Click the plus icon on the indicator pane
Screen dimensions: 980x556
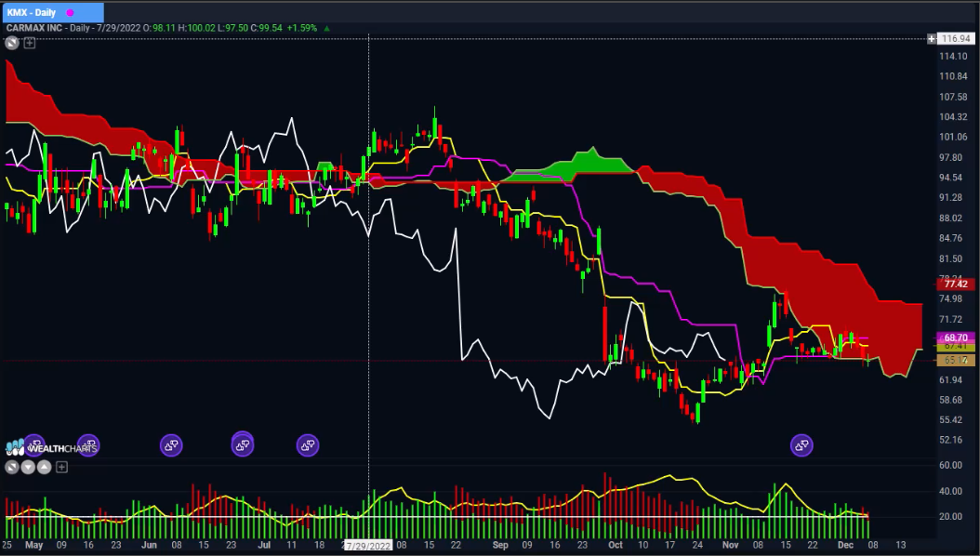pyautogui.click(x=61, y=468)
